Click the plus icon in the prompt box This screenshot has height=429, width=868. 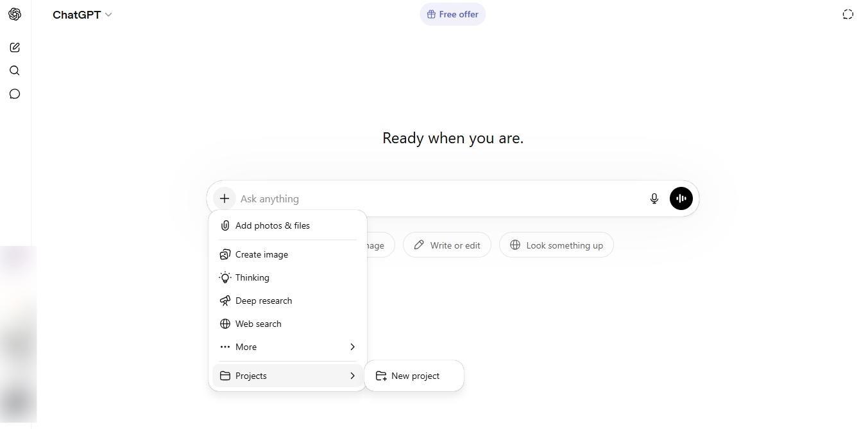pyautogui.click(x=225, y=198)
